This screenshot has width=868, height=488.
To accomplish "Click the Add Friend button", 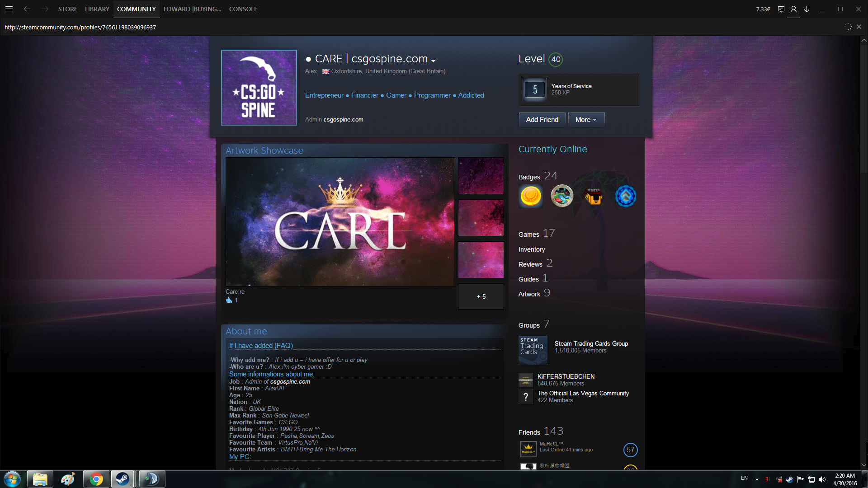I will pyautogui.click(x=542, y=120).
